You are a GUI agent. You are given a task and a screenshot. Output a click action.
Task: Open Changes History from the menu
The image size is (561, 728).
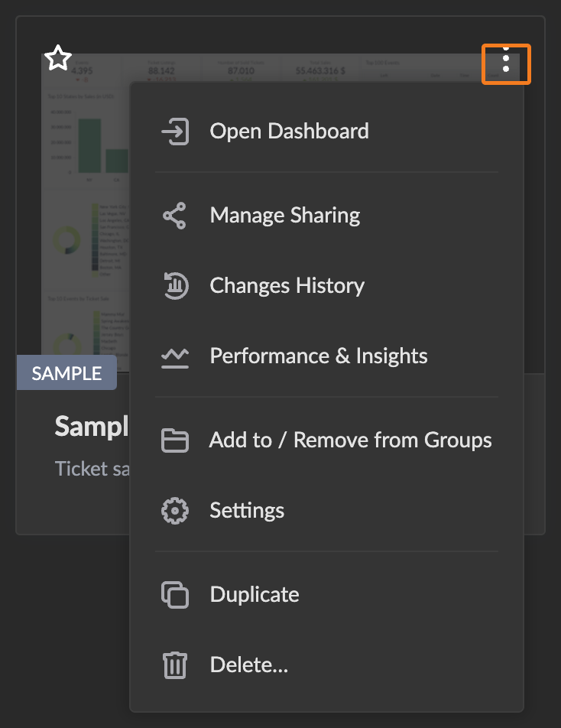(326, 285)
